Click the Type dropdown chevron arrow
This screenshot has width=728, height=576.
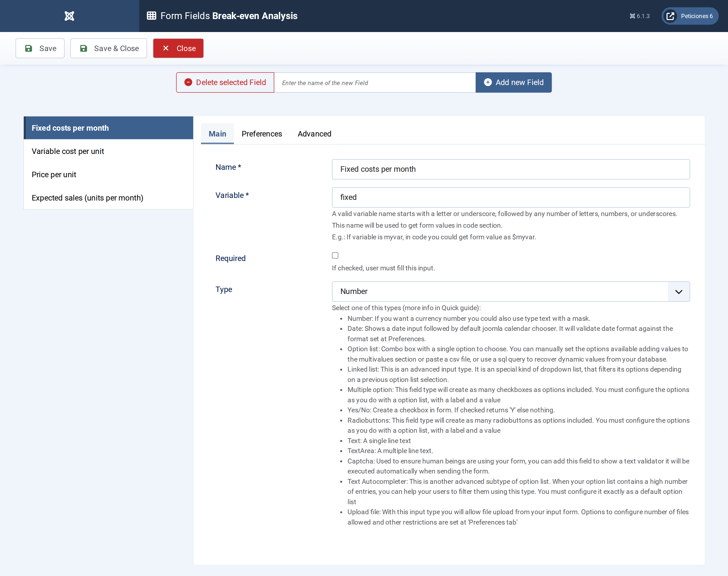tap(679, 291)
